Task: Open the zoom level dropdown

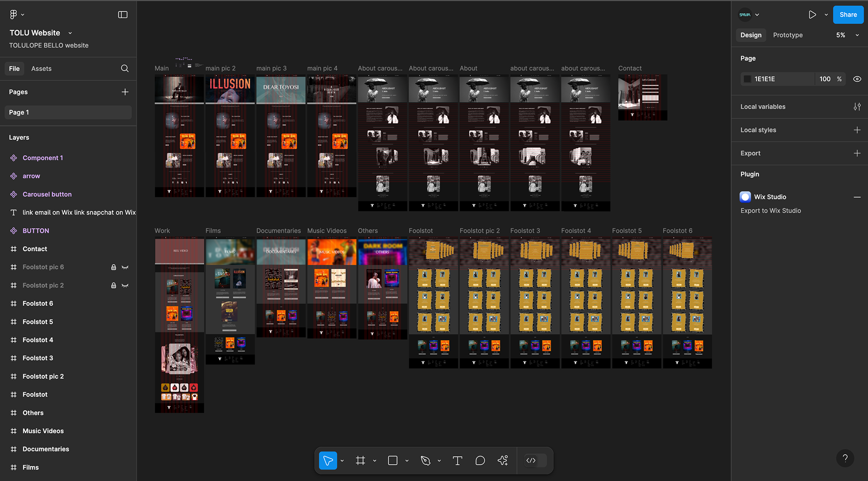Action: coord(857,35)
